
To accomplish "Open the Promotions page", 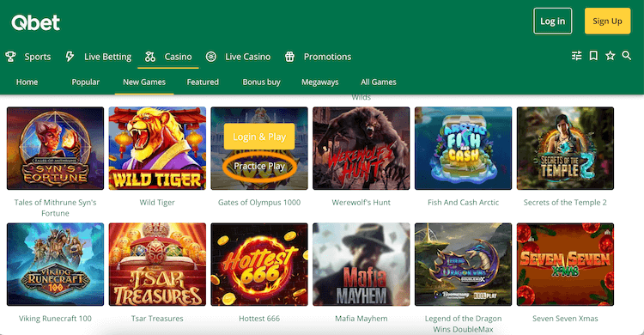I will [x=327, y=57].
